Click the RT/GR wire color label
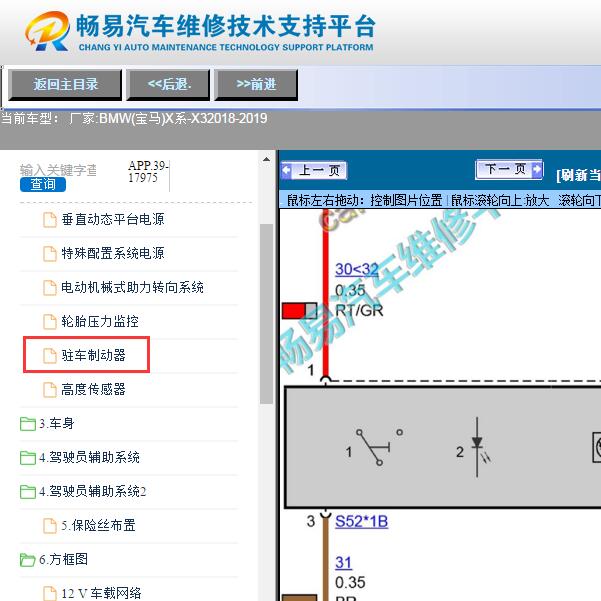 pyautogui.click(x=359, y=310)
